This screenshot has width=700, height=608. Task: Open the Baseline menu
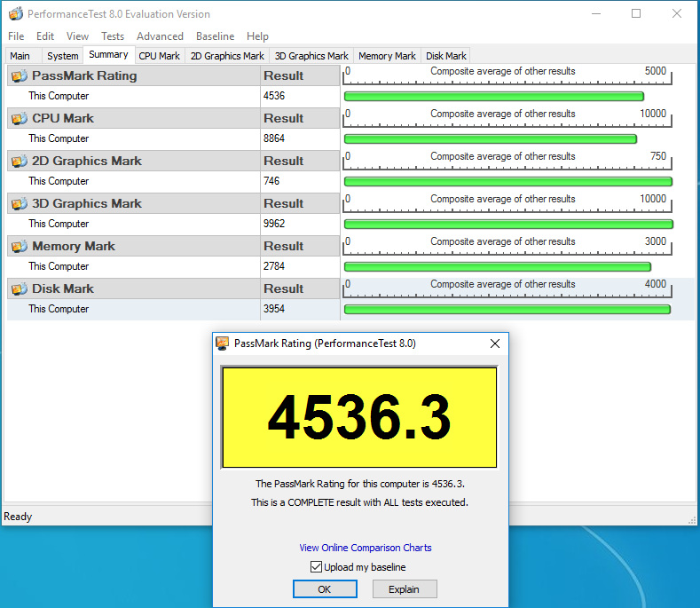tap(216, 36)
